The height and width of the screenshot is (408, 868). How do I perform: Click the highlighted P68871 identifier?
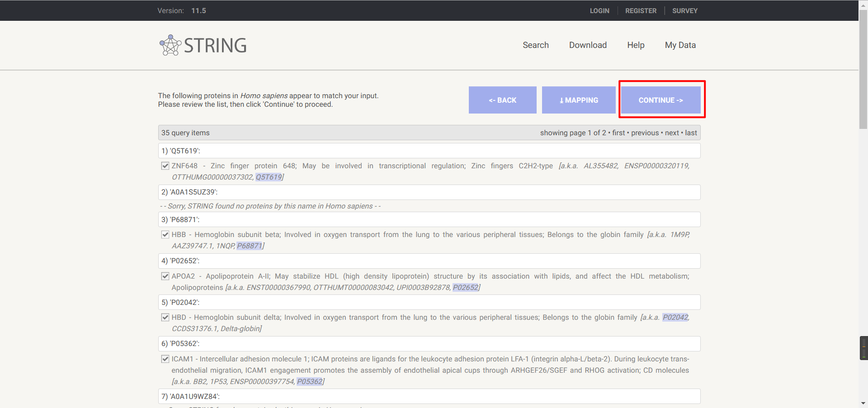coord(250,246)
